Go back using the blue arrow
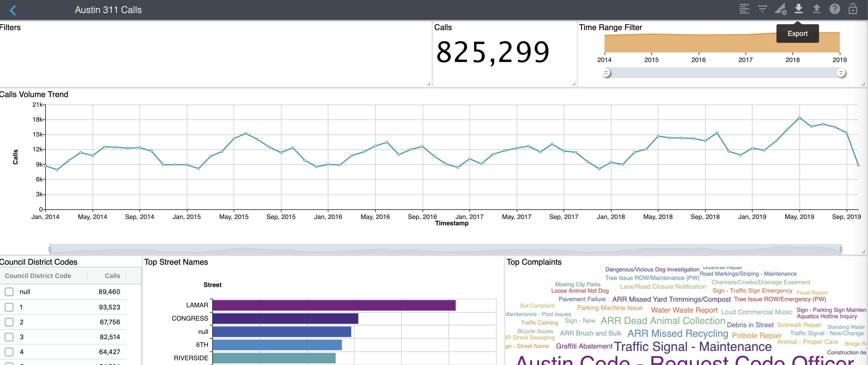868x365 pixels. click(13, 10)
